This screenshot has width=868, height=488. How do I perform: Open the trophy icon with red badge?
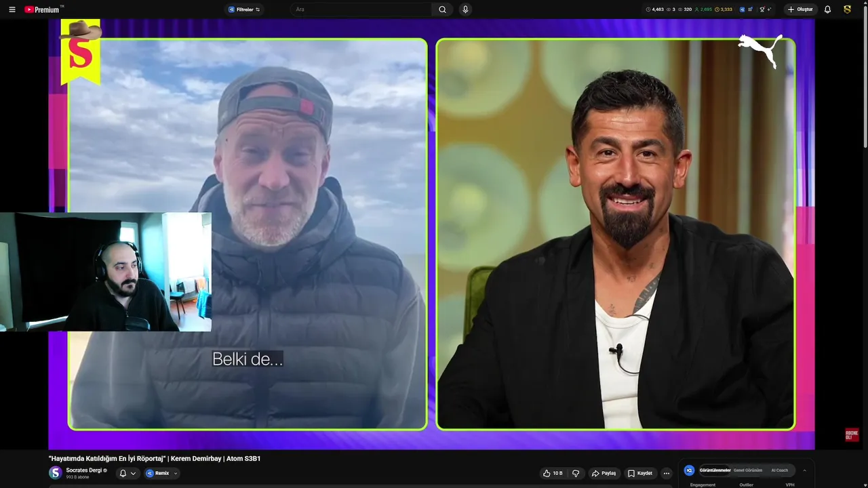point(762,9)
